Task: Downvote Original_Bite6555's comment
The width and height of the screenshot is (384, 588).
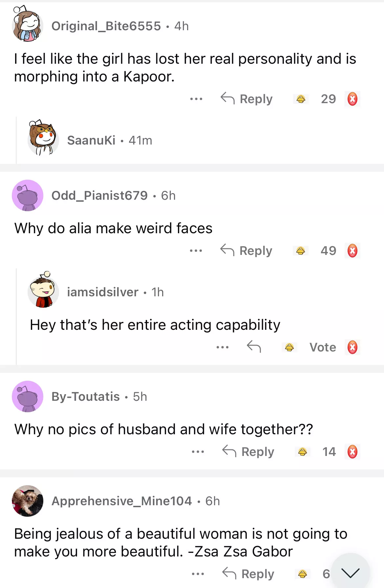Action: tap(352, 99)
